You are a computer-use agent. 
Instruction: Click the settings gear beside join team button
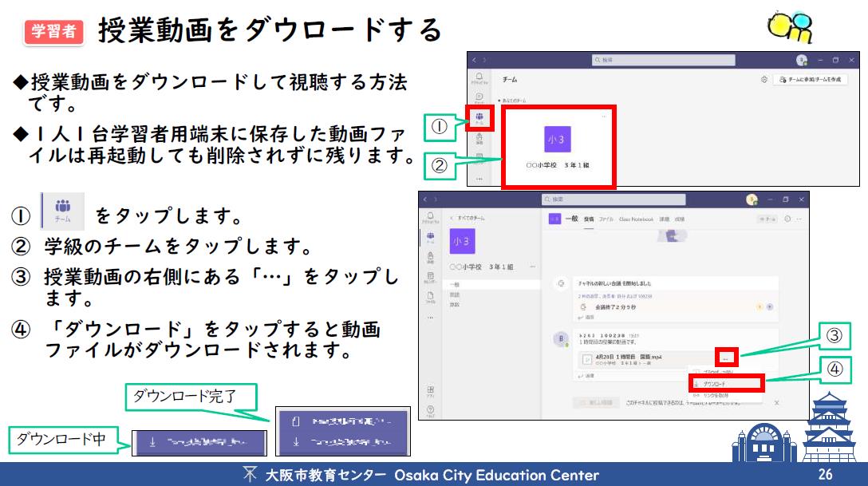(x=763, y=80)
